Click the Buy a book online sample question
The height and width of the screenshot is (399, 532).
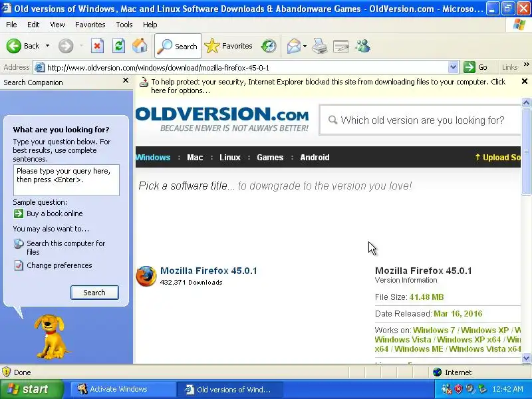tap(55, 213)
